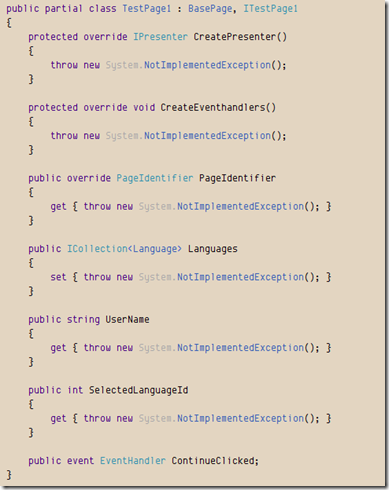Click the string keyword before UserName

[83, 319]
